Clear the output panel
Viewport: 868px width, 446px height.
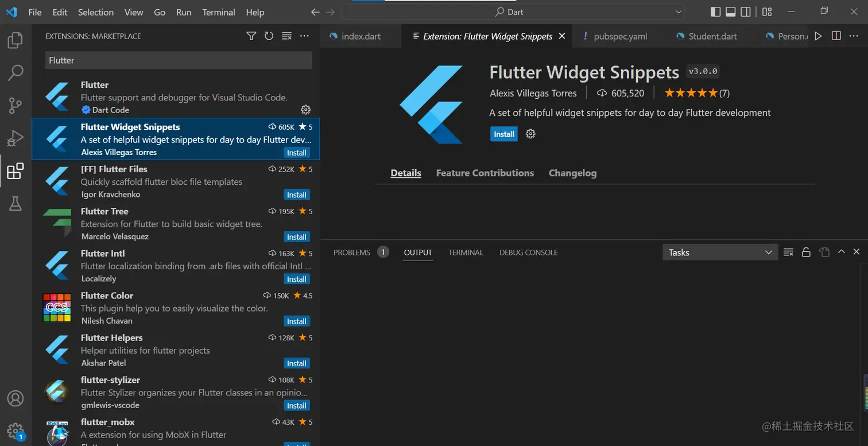(x=789, y=252)
